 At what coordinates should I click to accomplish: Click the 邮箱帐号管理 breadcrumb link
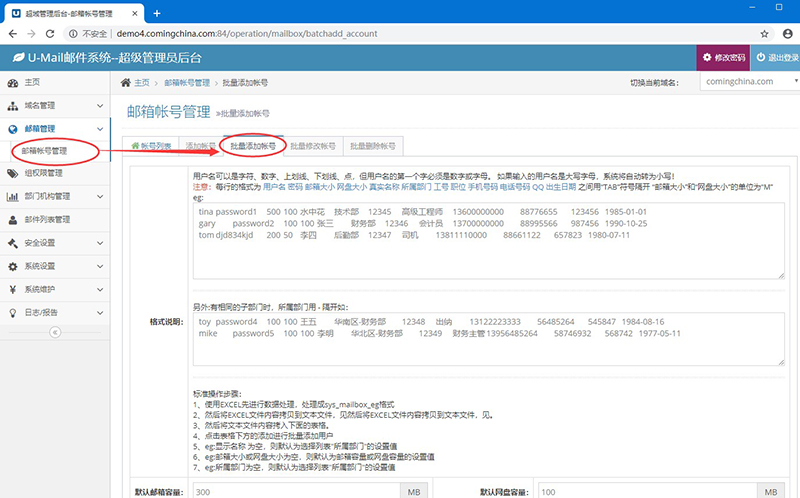click(188, 82)
